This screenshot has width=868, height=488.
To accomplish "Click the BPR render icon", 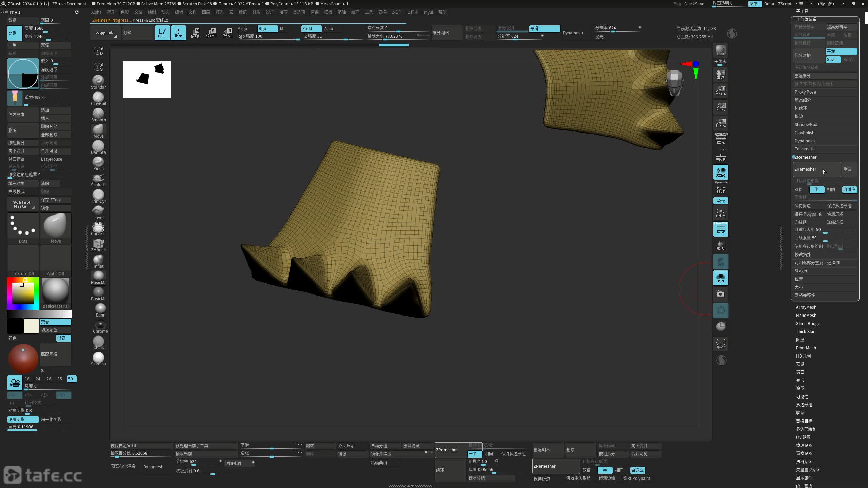I will click(x=721, y=50).
